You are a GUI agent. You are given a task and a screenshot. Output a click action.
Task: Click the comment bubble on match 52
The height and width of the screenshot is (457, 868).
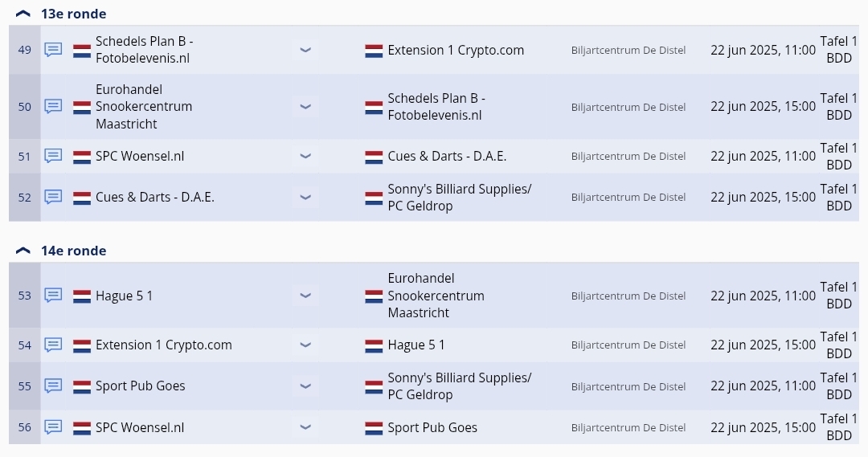tap(53, 197)
